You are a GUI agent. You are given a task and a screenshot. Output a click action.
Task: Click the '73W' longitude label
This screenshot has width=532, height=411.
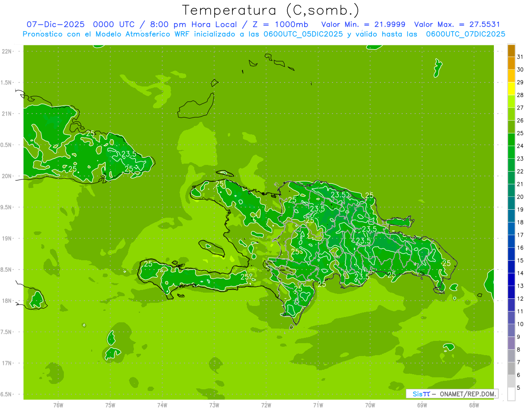tap(214, 405)
